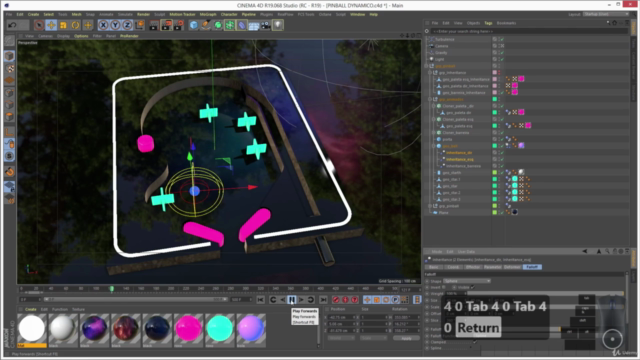
Task: Open the MoGraph menu
Action: coord(208,14)
